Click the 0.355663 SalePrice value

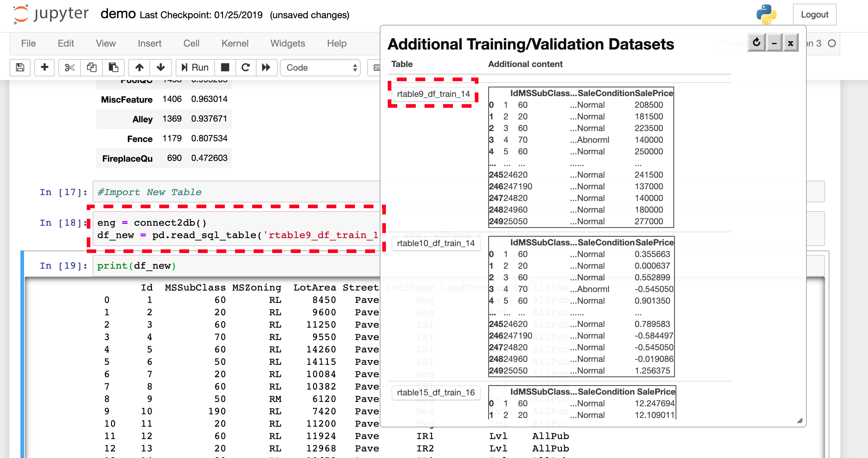point(652,254)
